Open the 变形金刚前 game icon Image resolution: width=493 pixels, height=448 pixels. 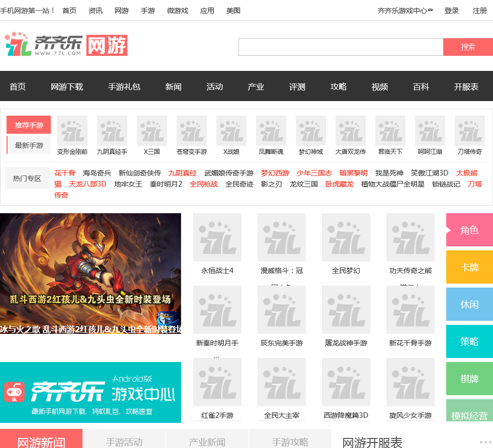pos(72,131)
